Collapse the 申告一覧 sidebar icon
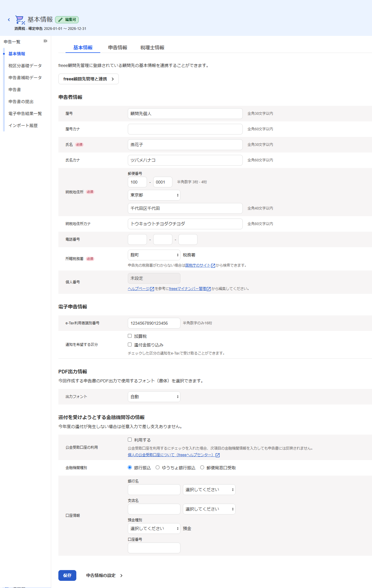Image resolution: width=372 pixels, height=588 pixels. point(45,41)
